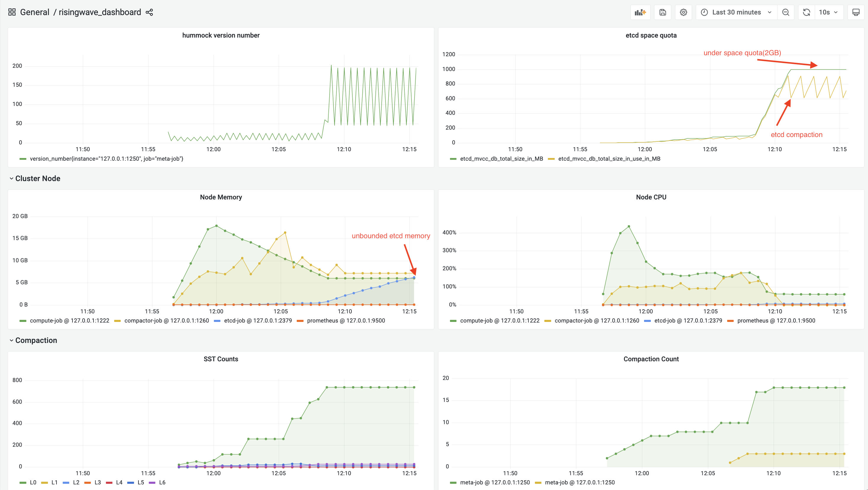Viewport: 868px width, 490px height.
Task: Select the risingwave_dashboard breadcrumb title
Action: [x=100, y=12]
